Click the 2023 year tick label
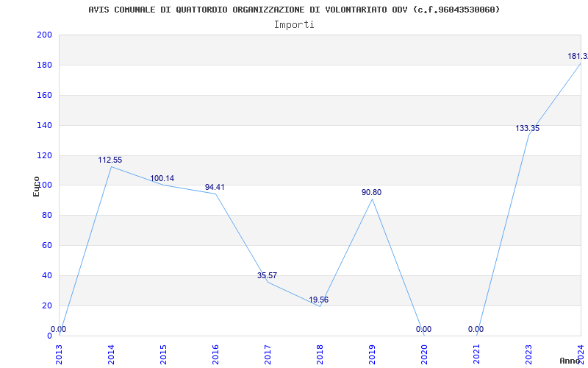Image resolution: width=588 pixels, height=368 pixels. [528, 353]
